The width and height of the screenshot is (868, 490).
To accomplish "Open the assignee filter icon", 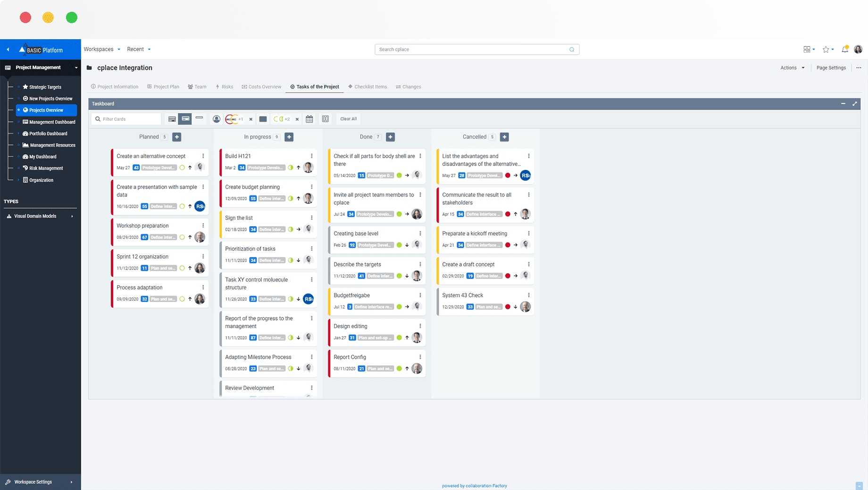I will 217,119.
